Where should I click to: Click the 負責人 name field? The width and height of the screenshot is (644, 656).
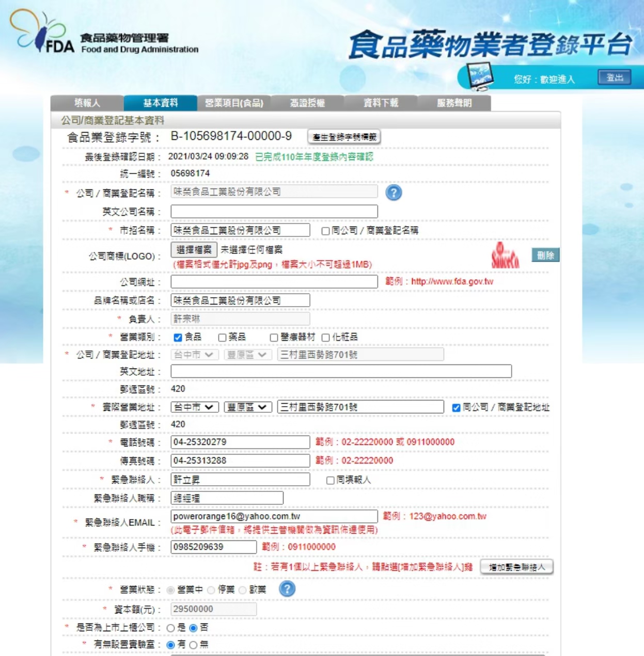tap(240, 319)
